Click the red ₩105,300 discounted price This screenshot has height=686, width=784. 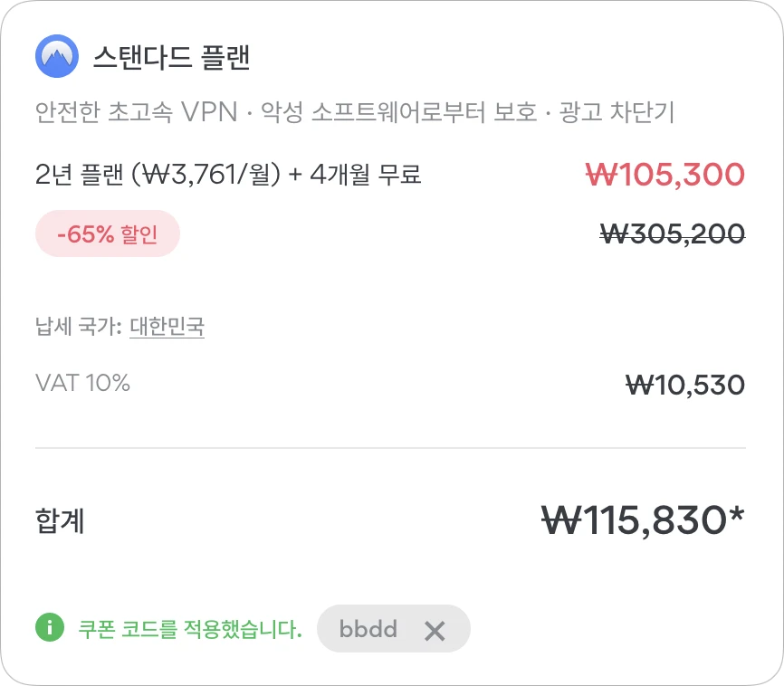[665, 175]
